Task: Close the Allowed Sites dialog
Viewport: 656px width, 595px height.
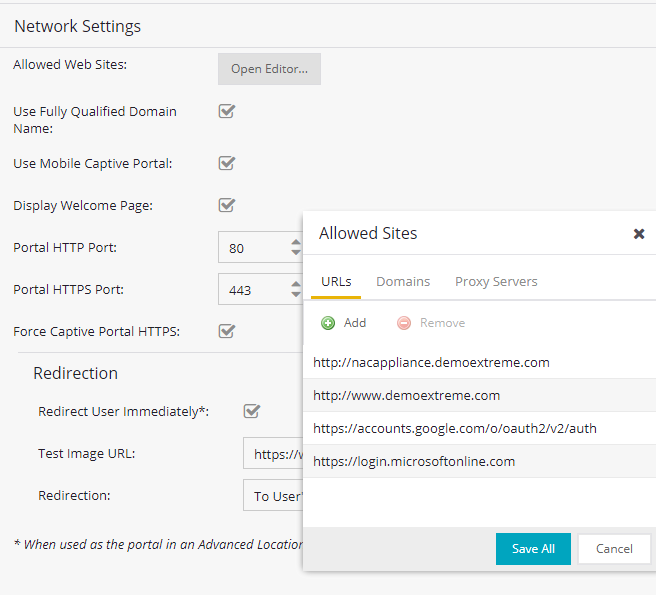Action: tap(639, 234)
